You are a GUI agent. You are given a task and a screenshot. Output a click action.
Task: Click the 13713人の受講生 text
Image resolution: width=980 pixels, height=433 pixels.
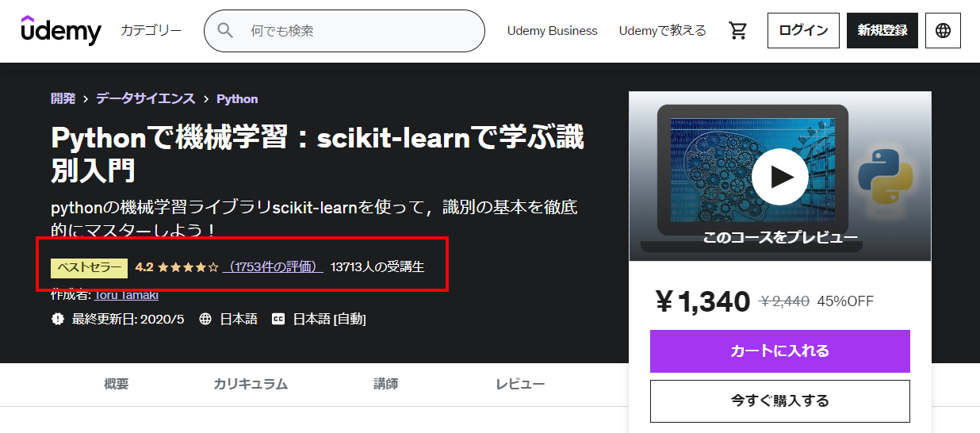[378, 267]
